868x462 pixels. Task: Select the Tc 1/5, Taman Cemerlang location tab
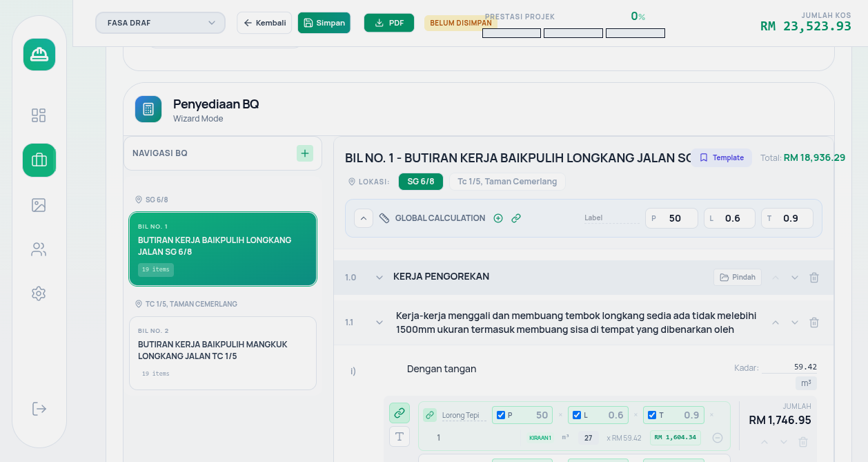(x=507, y=182)
